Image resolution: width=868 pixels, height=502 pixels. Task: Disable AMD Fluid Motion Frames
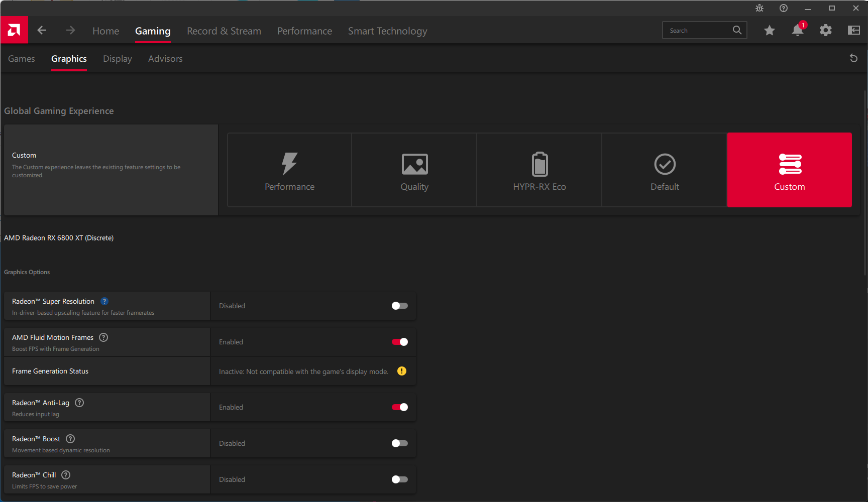point(400,342)
